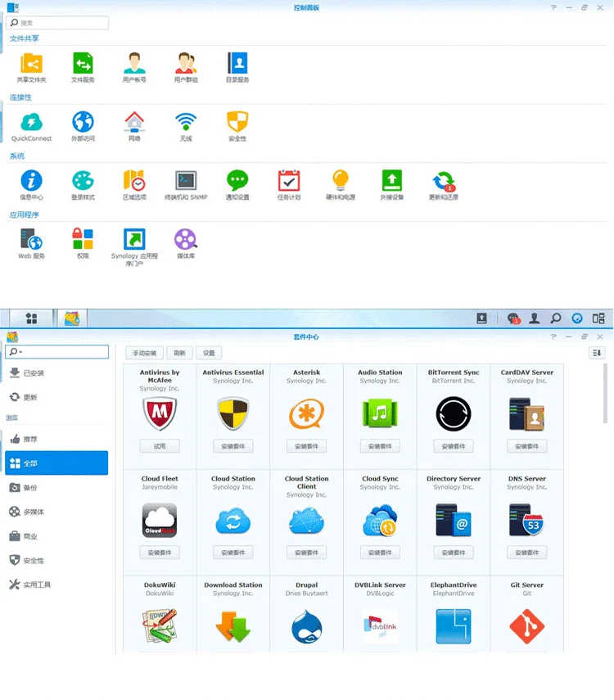Click Try (试用) under Antivirus by McAfee
The width and height of the screenshot is (614, 700).
pos(160,446)
